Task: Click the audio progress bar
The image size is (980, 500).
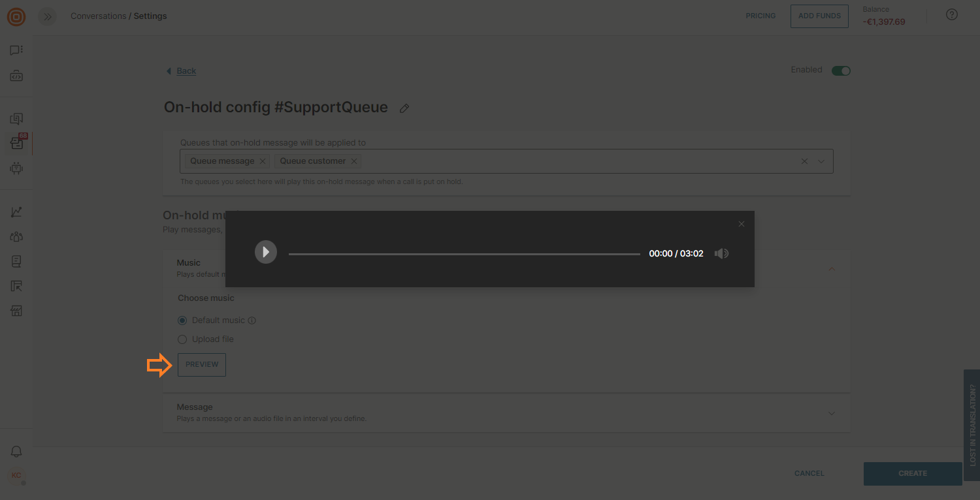Action: (x=464, y=254)
